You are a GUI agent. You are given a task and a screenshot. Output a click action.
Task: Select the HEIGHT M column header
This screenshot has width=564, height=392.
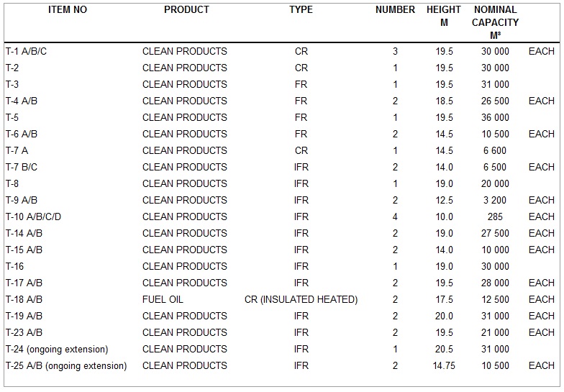click(x=444, y=16)
